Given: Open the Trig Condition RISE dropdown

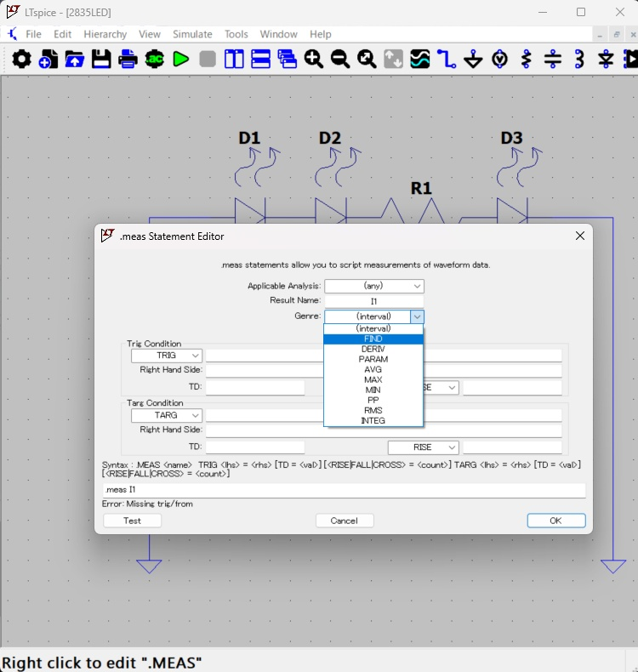Looking at the screenshot, I should 441,388.
